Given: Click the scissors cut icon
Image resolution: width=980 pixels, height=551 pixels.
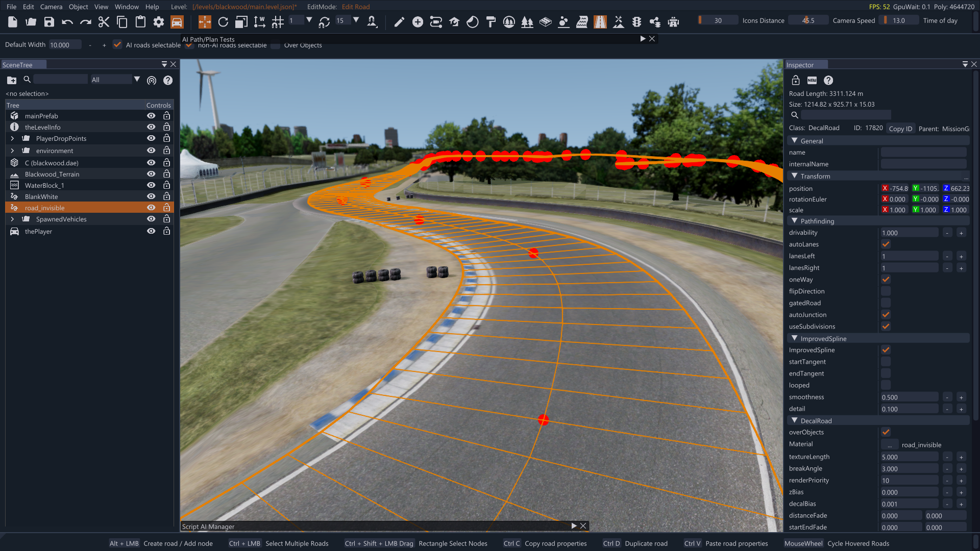Looking at the screenshot, I should point(104,21).
